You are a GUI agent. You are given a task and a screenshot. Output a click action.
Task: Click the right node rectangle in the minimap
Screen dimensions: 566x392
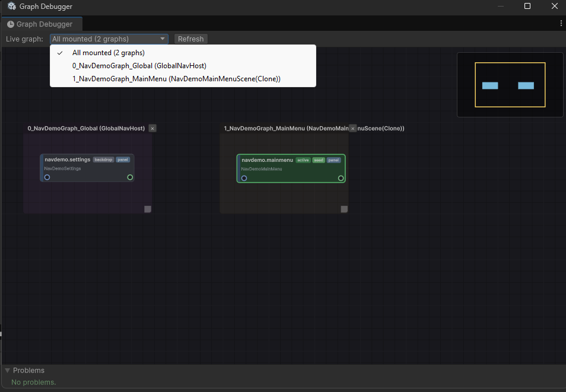click(526, 85)
